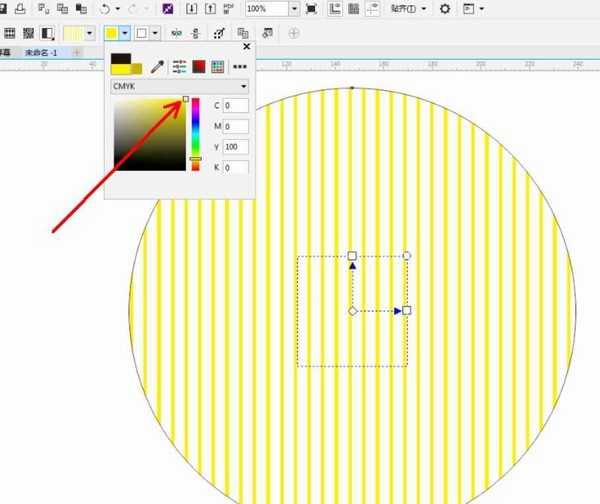
Task: Show color palettes grid icon
Action: click(x=217, y=67)
